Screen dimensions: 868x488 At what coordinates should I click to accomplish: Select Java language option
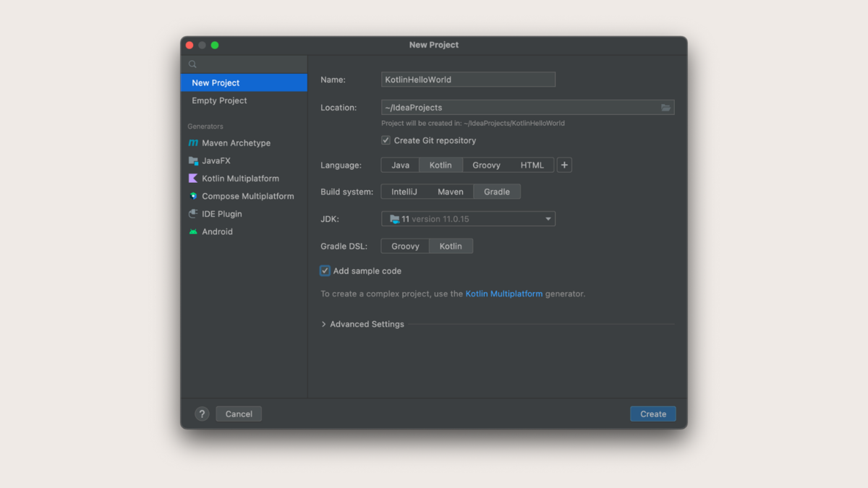tap(401, 165)
